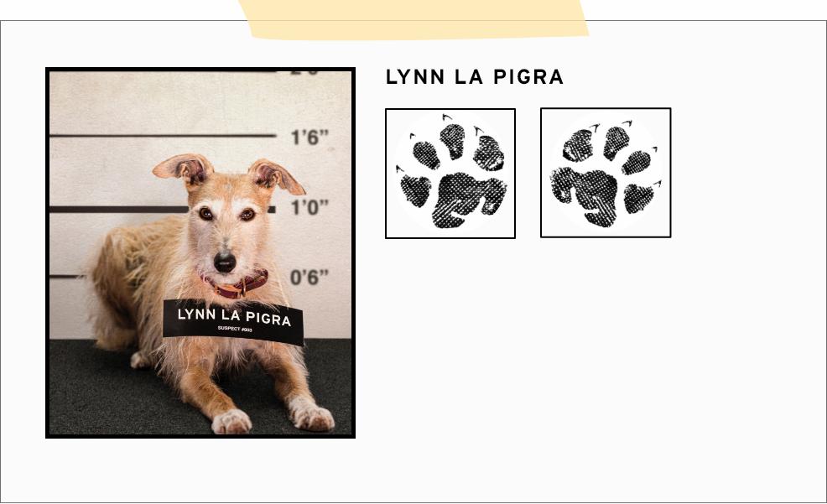Click the front paw below the placard's left end
Viewport: 827px width, 504px height.
tap(231, 422)
